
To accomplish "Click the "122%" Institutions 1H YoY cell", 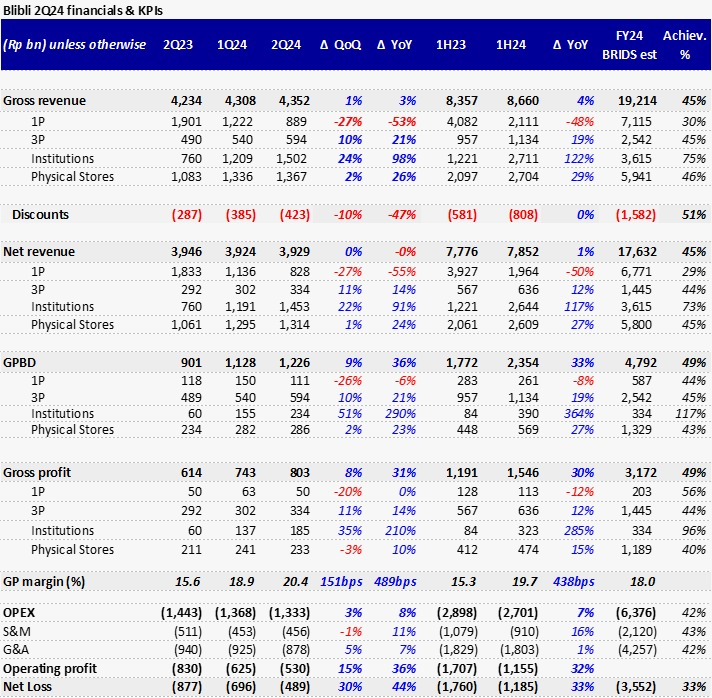I will pyautogui.click(x=579, y=158).
